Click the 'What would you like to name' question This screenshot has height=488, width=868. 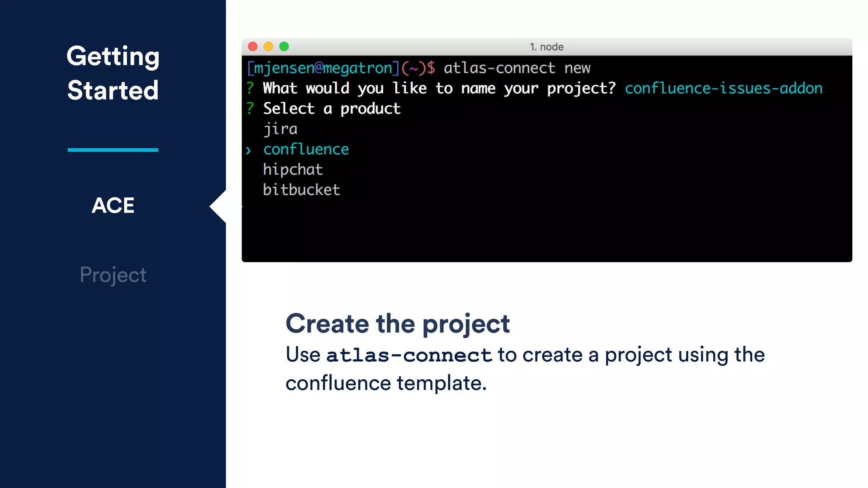tap(439, 88)
